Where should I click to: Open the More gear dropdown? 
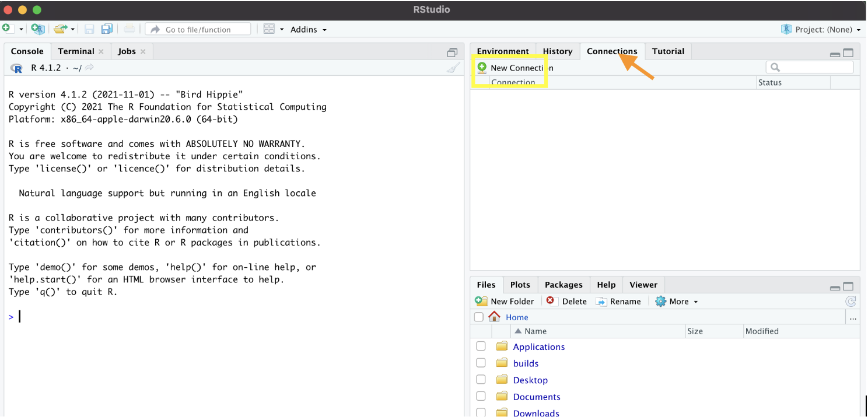tap(677, 302)
